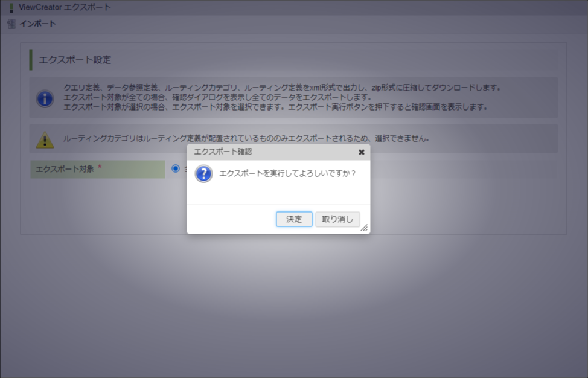Click the blue information icon

coord(45,98)
